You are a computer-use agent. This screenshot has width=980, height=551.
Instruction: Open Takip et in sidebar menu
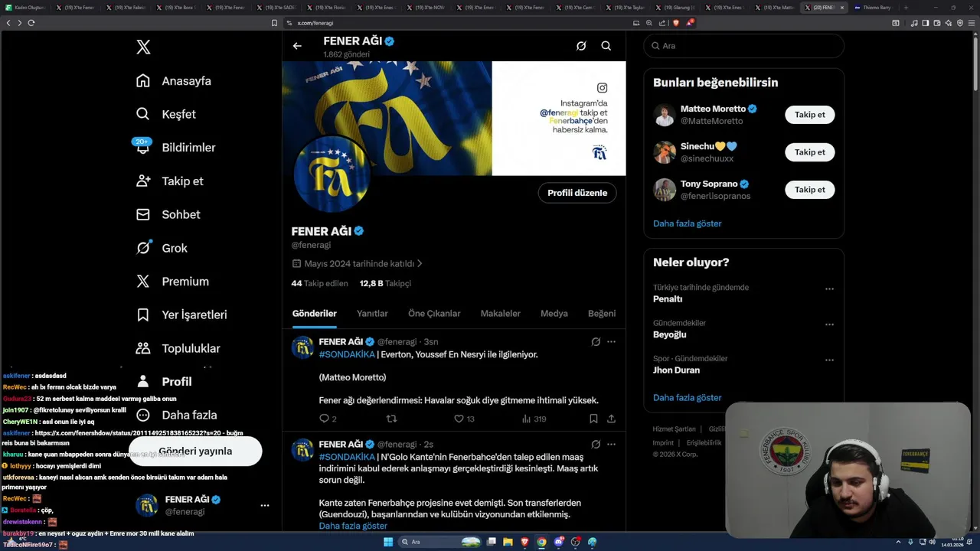(x=169, y=181)
